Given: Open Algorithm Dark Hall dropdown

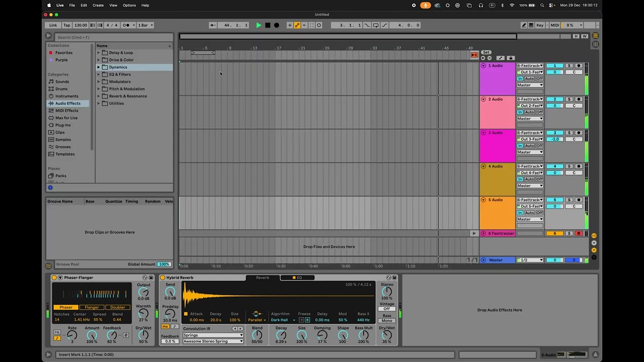Looking at the screenshot, I should click(283, 320).
